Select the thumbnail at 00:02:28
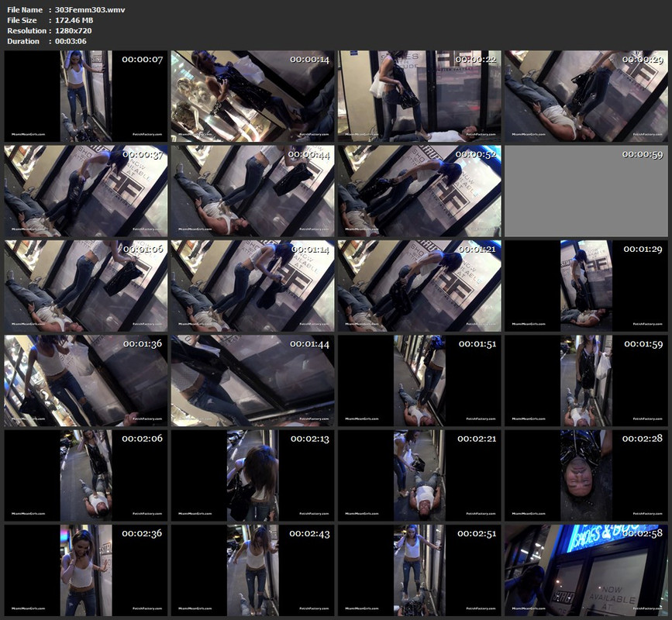This screenshot has height=620, width=672. (586, 476)
